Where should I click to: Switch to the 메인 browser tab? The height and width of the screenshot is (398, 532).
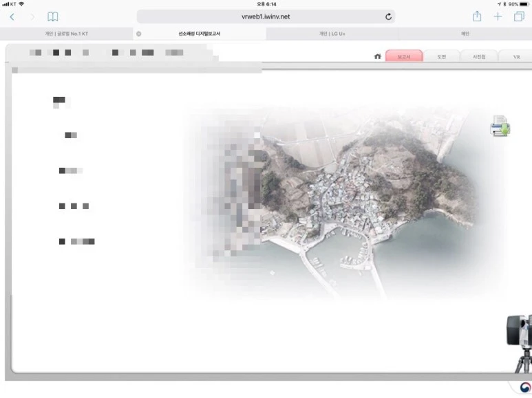465,34
